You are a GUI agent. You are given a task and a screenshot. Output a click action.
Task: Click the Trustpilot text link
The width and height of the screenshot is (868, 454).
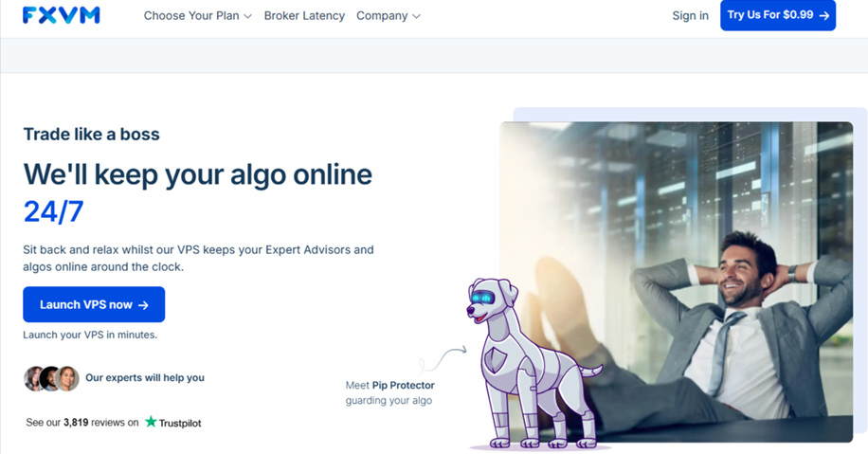[x=180, y=423]
